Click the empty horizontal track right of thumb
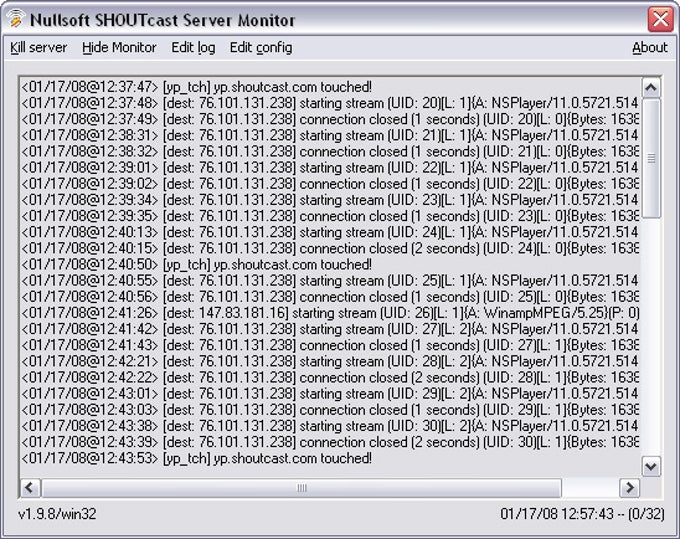 tap(591, 488)
